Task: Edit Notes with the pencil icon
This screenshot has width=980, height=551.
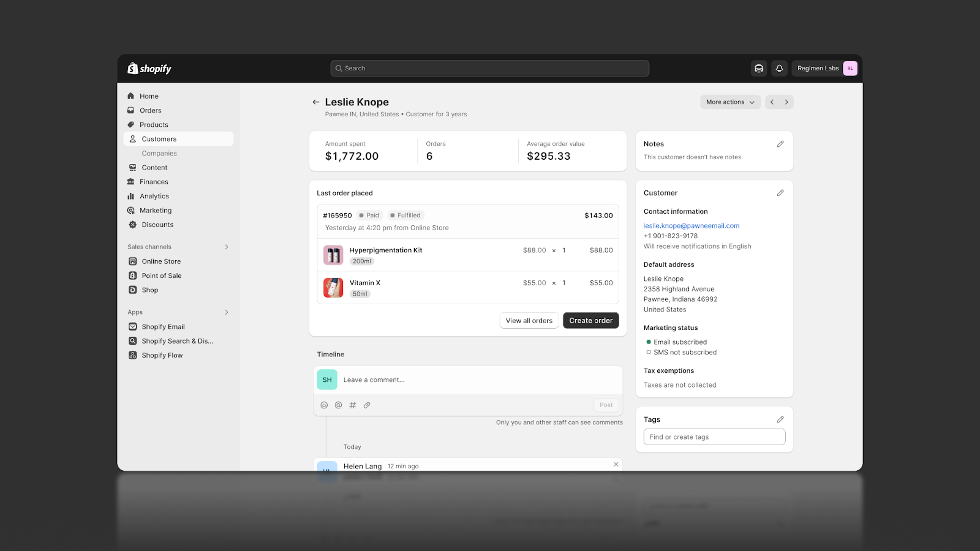Action: point(780,144)
